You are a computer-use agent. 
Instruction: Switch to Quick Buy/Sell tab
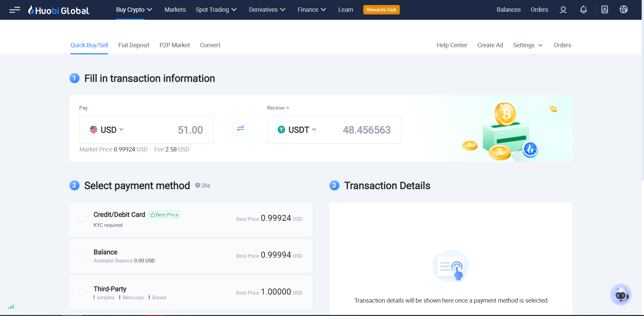89,45
